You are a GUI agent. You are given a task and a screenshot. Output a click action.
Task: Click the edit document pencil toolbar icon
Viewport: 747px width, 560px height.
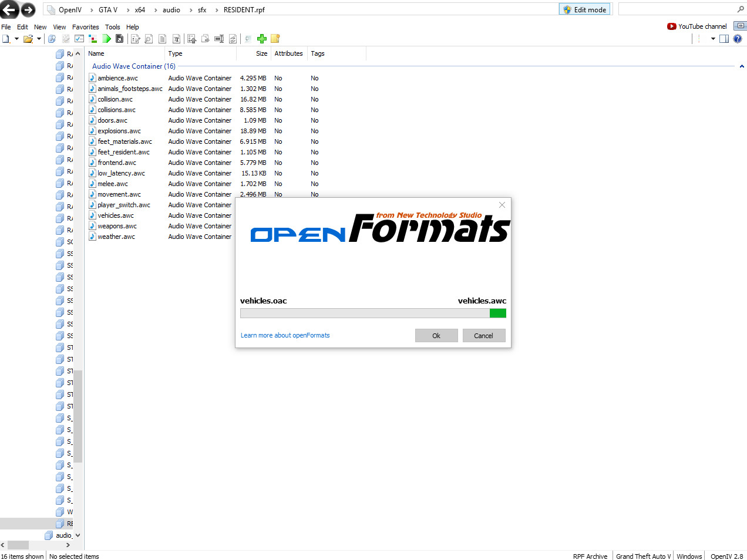pos(135,39)
